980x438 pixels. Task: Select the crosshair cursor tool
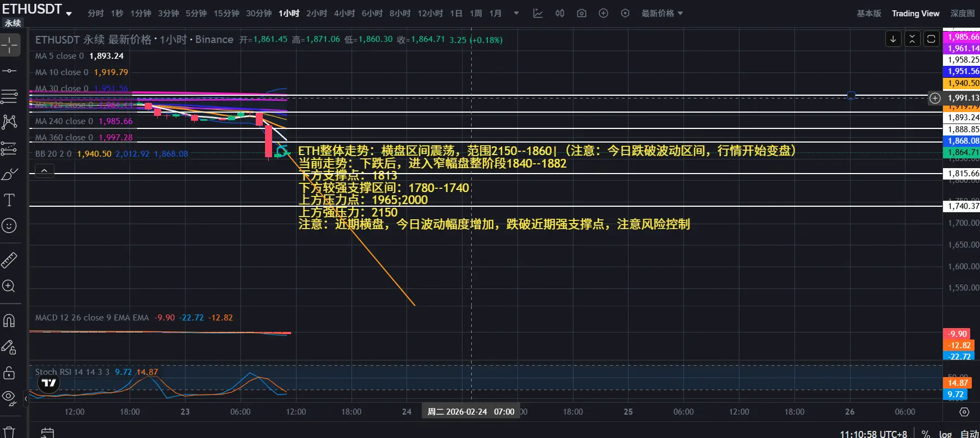[10, 45]
